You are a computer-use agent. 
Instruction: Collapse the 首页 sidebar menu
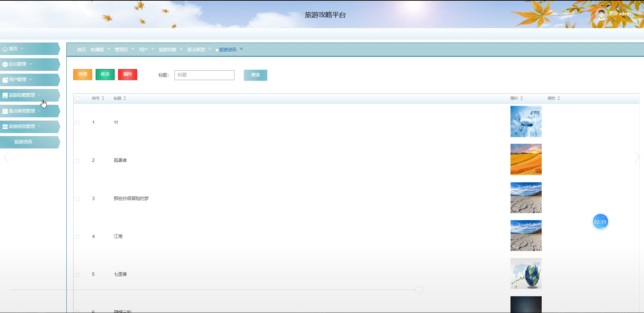click(x=22, y=49)
